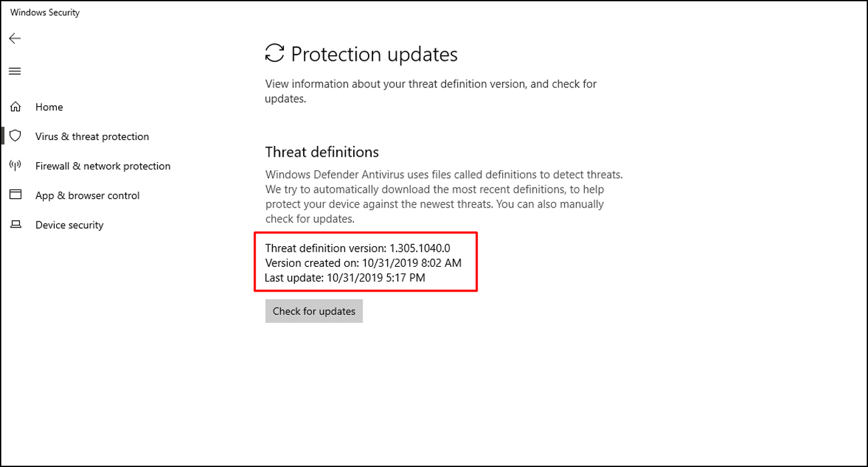Screen dimensions: 868x467
Task: Click the Virus & threat protection shield icon
Action: pos(15,136)
